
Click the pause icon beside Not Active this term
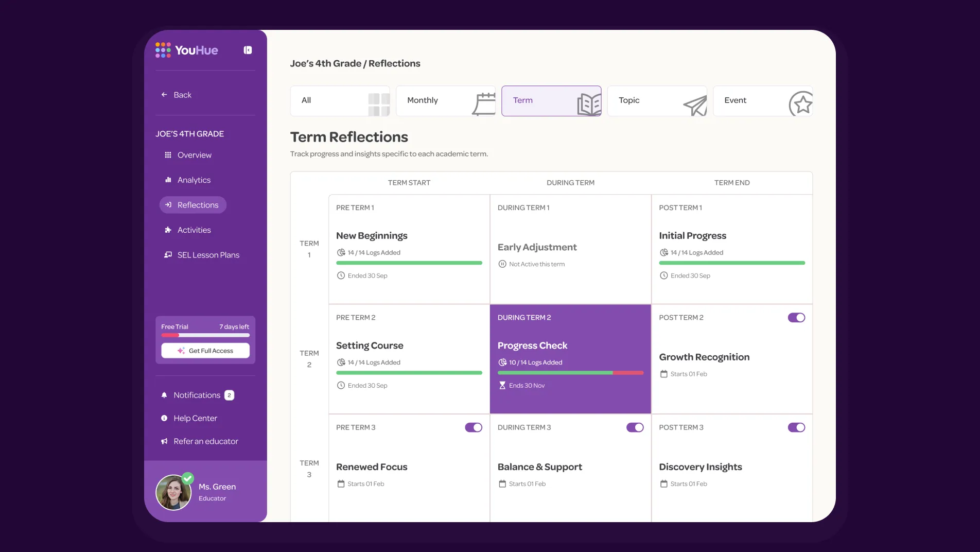click(502, 264)
